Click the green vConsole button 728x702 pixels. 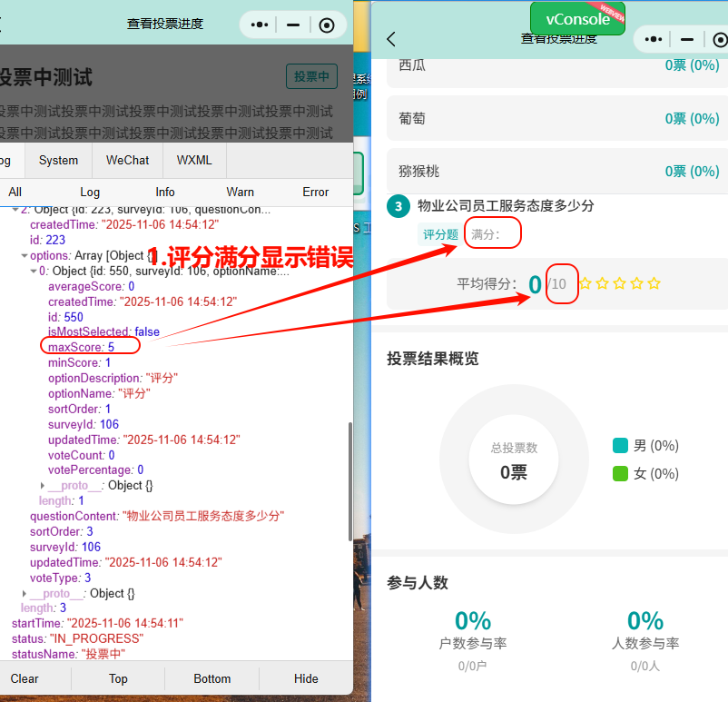(x=577, y=19)
